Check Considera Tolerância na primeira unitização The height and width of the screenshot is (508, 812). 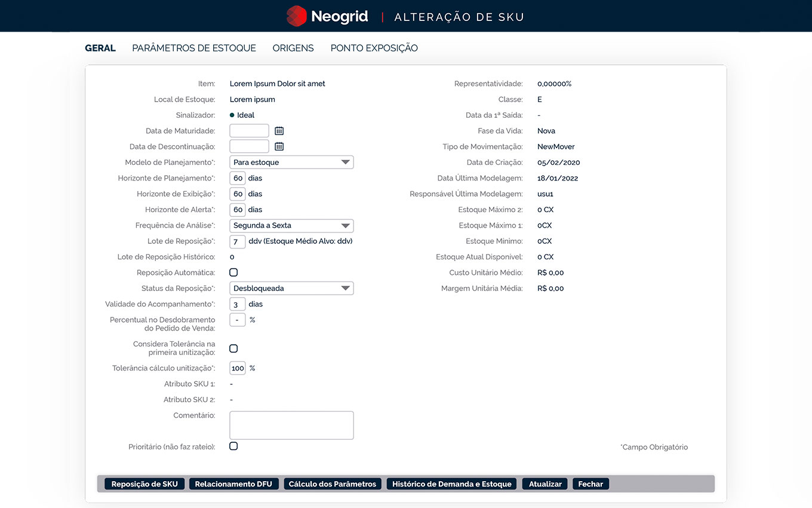pyautogui.click(x=233, y=348)
